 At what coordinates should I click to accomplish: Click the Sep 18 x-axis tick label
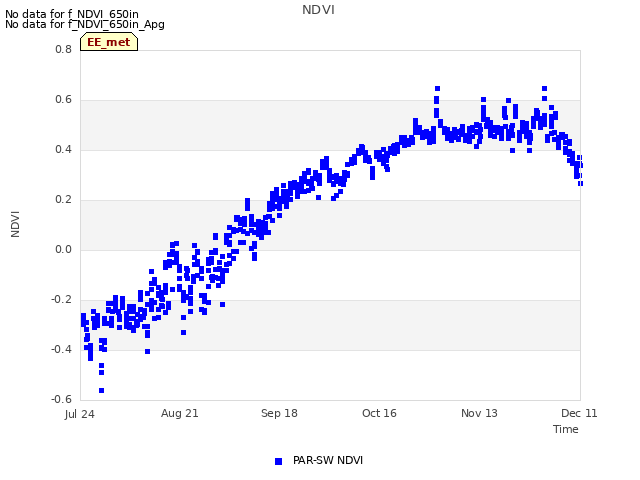click(x=279, y=413)
